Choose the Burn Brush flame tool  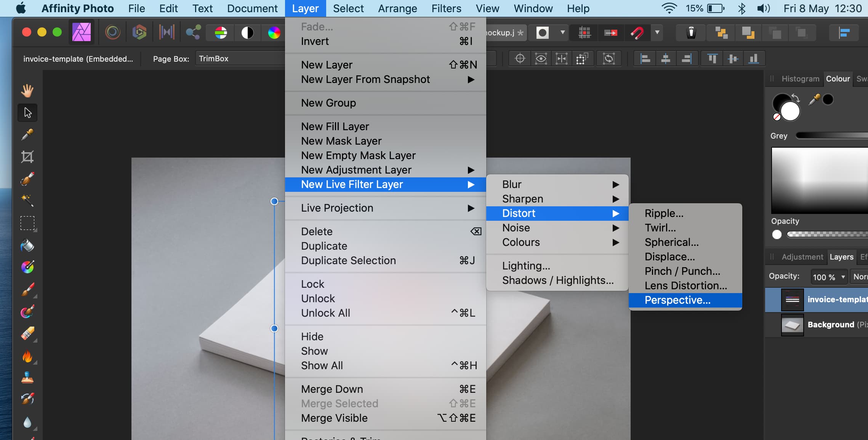click(x=27, y=356)
